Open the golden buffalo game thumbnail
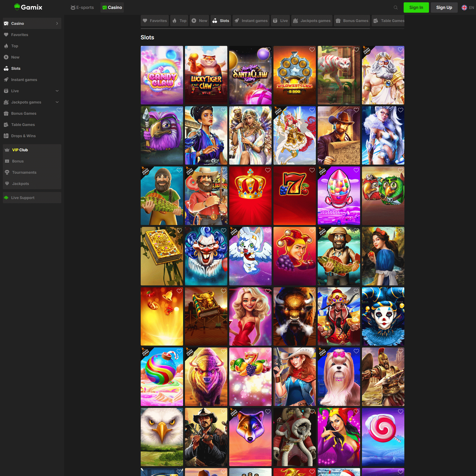 (206, 377)
